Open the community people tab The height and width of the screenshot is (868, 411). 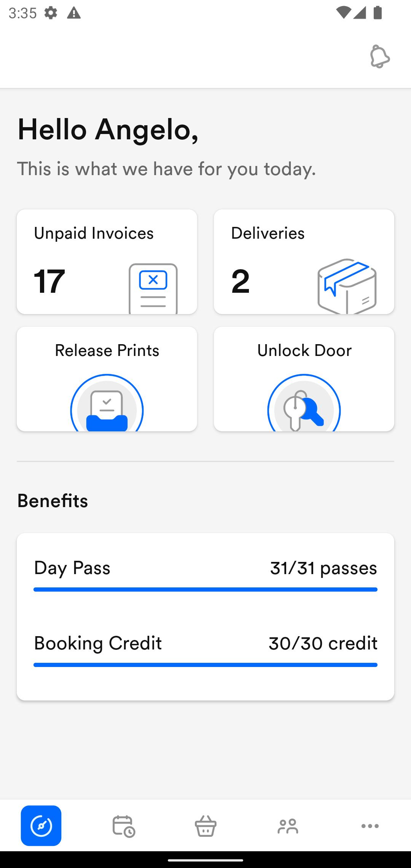tap(288, 826)
